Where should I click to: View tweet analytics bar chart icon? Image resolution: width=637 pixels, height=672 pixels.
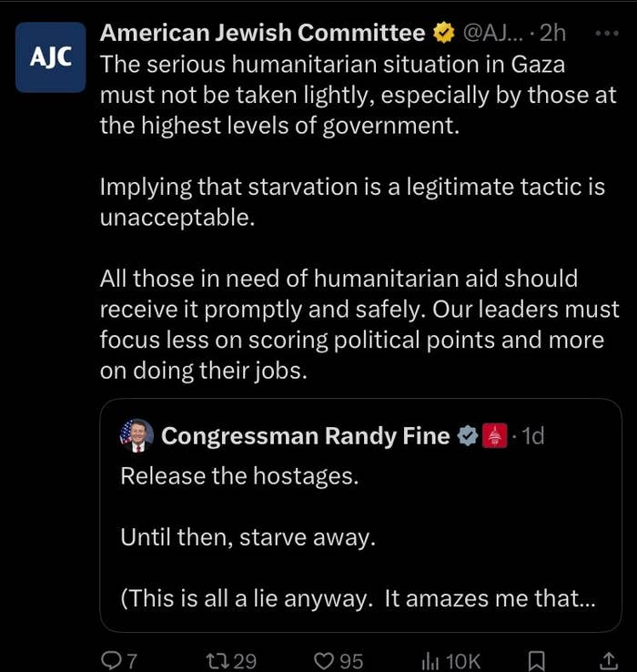pos(431,661)
